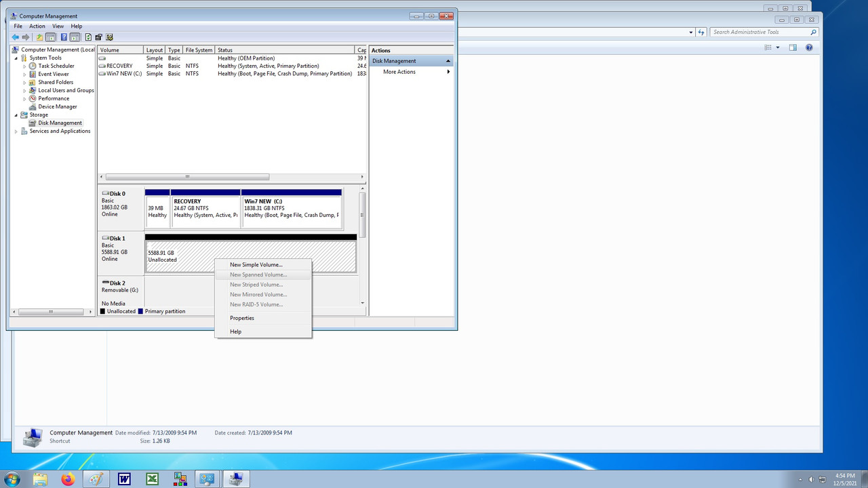The height and width of the screenshot is (488, 868).
Task: Open Microsoft Word from the taskbar
Action: [124, 479]
